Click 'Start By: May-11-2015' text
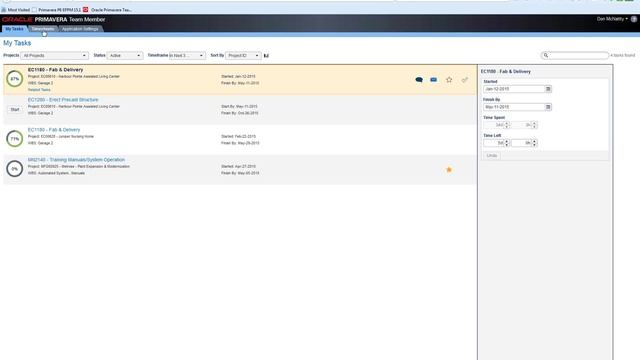 (239, 107)
